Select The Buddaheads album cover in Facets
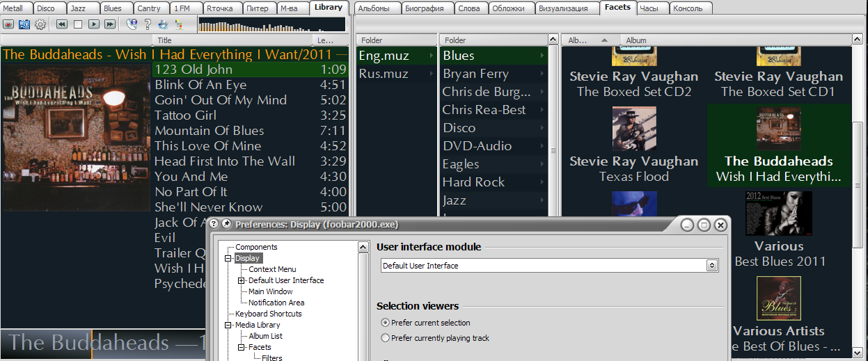Screen dimensions: 868x361 point(779,129)
